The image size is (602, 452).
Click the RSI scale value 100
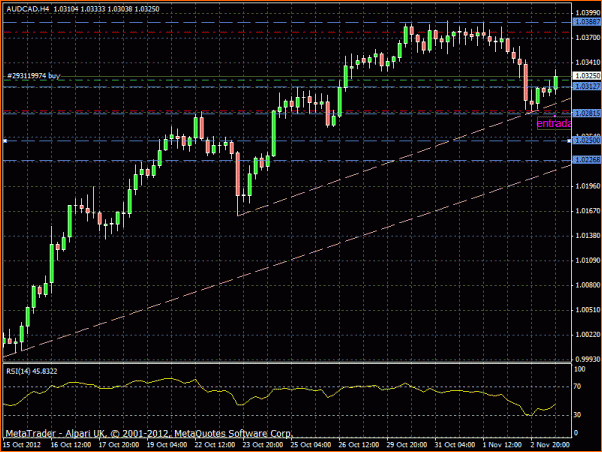click(x=579, y=369)
